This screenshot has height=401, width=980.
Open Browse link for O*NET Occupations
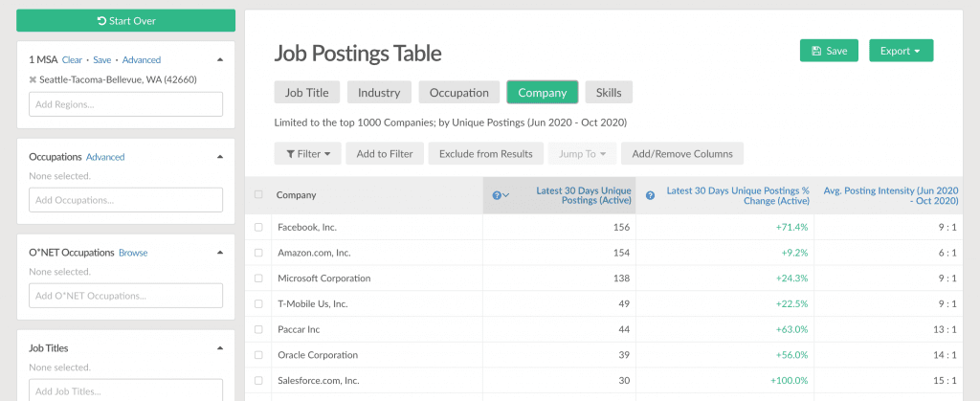pyautogui.click(x=133, y=253)
